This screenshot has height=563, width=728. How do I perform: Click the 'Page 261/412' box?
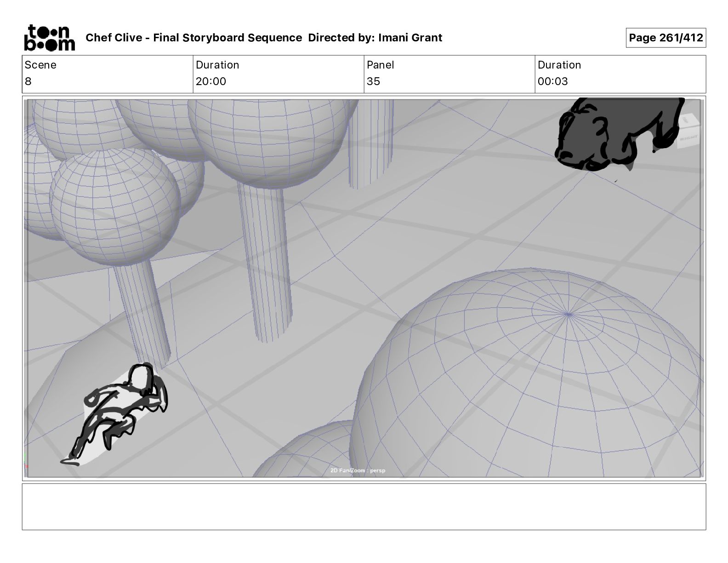click(666, 38)
